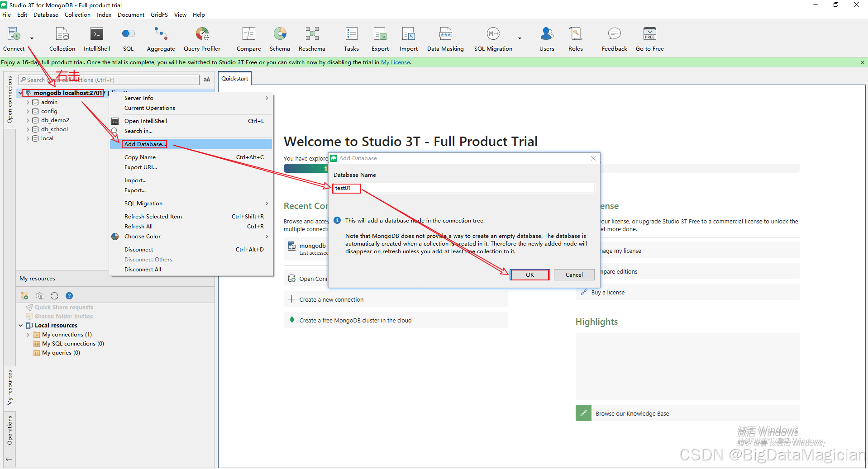868x469 pixels.
Task: Click Buy a license
Action: pos(688,292)
